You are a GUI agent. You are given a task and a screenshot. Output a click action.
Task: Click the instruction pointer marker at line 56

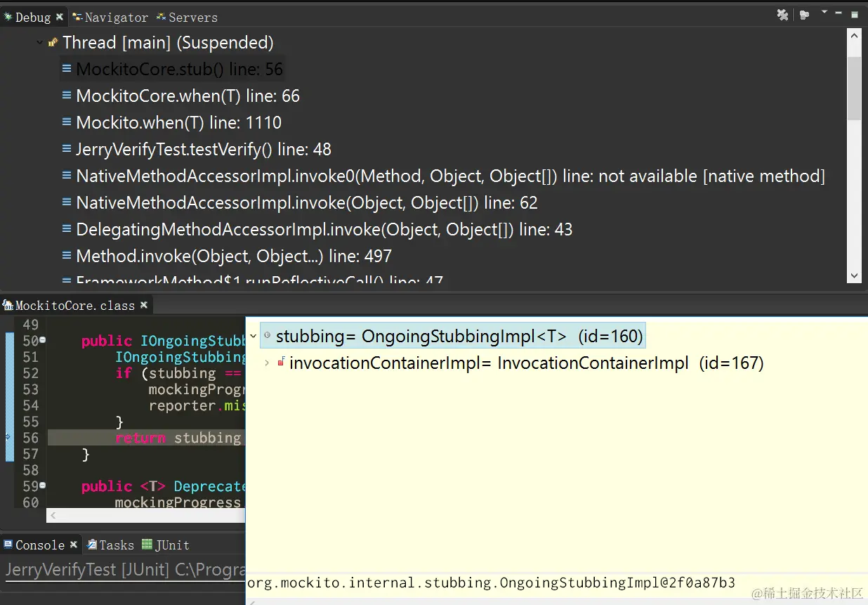click(x=8, y=437)
